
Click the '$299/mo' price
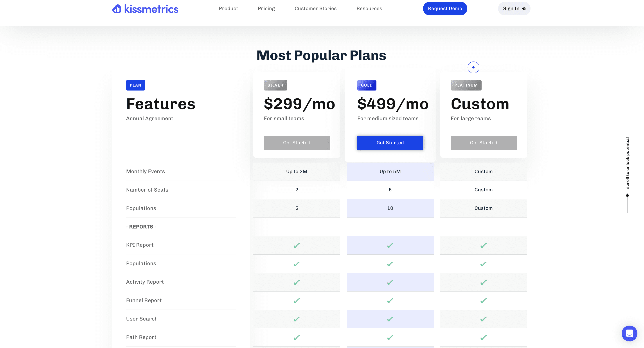coord(299,104)
